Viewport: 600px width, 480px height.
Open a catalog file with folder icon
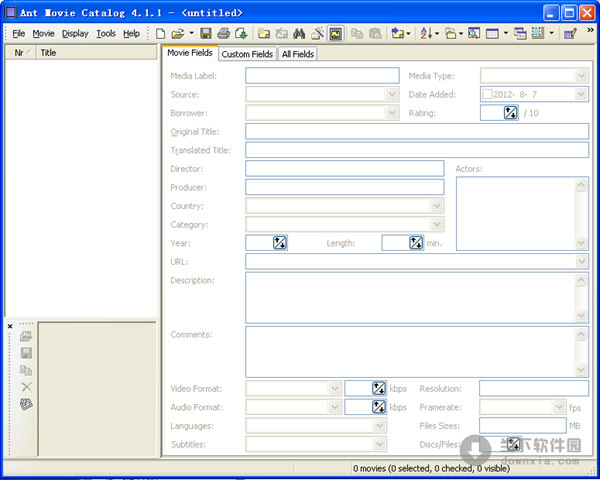(x=178, y=34)
